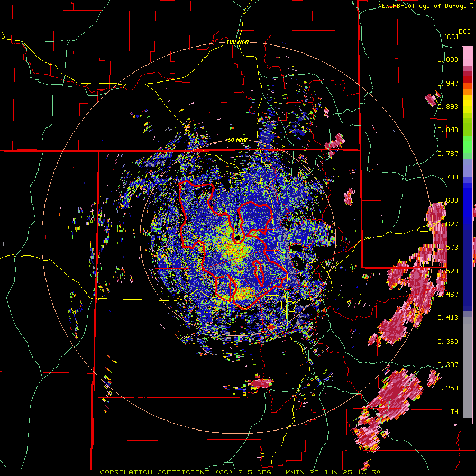Click the 50 NMI range ring label

pos(237,140)
